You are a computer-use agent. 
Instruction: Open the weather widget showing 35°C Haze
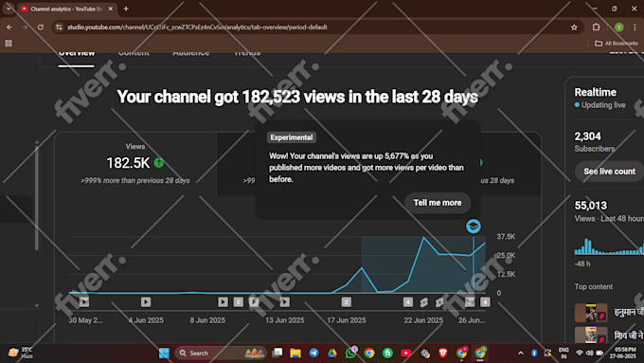point(20,353)
